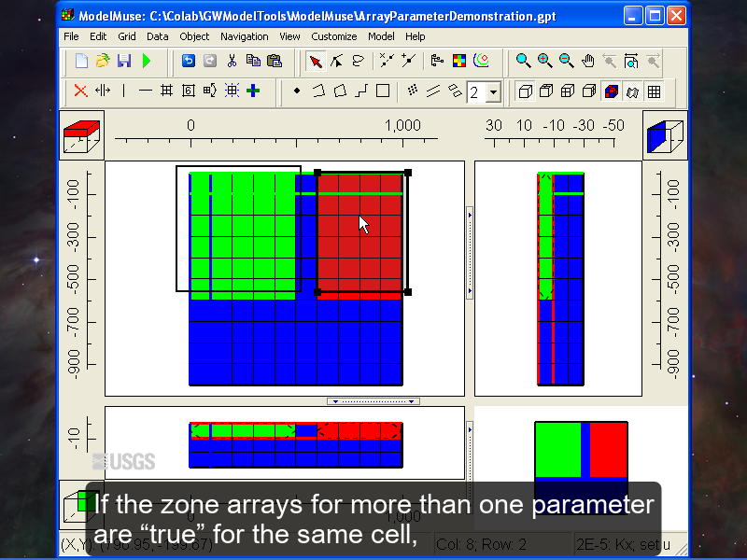The height and width of the screenshot is (560, 747).
Task: Activate the Zoom Out magnifier tool
Action: [x=565, y=61]
